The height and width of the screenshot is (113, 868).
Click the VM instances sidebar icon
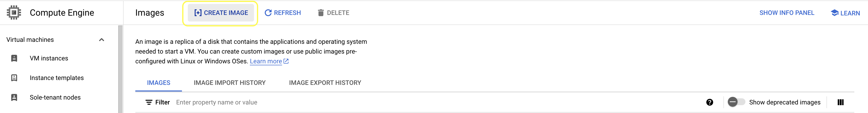pos(14,58)
